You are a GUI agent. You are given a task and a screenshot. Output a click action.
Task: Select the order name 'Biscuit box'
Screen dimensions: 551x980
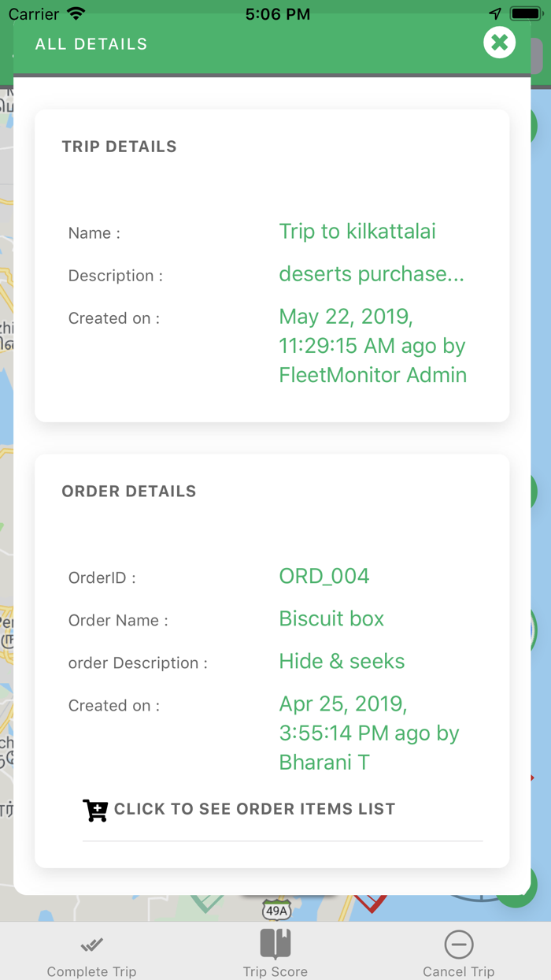(x=331, y=618)
